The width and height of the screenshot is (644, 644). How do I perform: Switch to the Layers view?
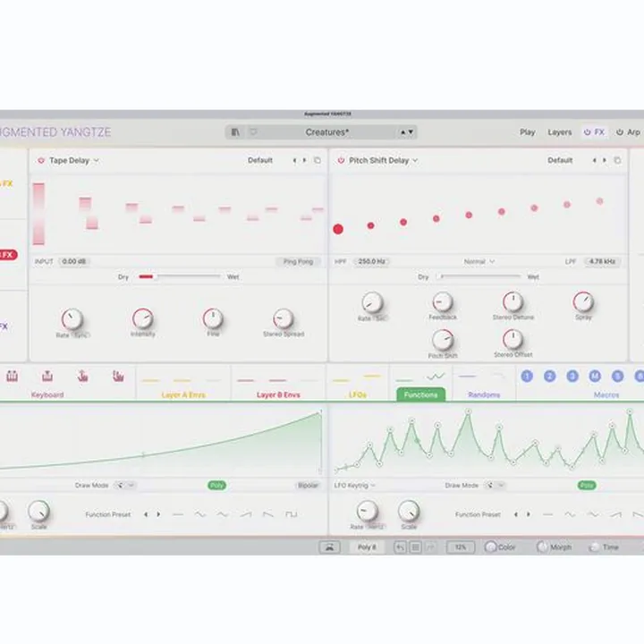click(559, 132)
